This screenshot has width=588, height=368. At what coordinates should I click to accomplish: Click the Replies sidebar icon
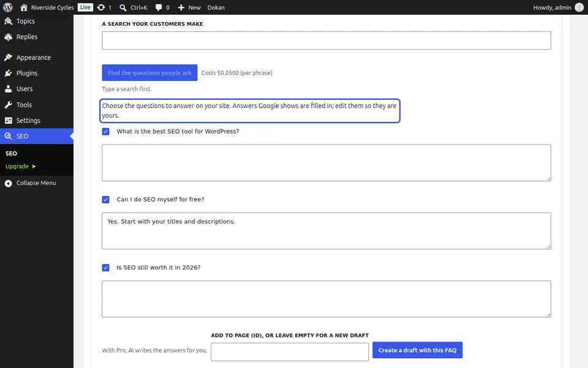tap(8, 37)
